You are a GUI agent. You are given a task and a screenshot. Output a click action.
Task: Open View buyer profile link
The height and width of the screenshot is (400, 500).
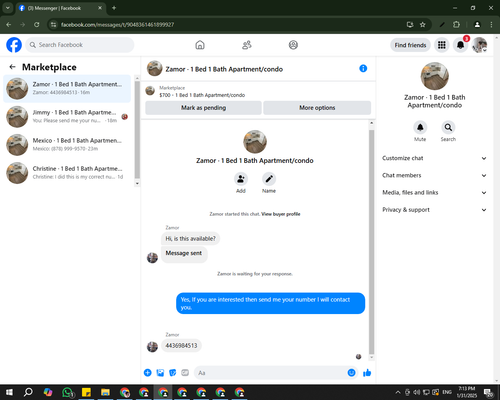pyautogui.click(x=281, y=214)
